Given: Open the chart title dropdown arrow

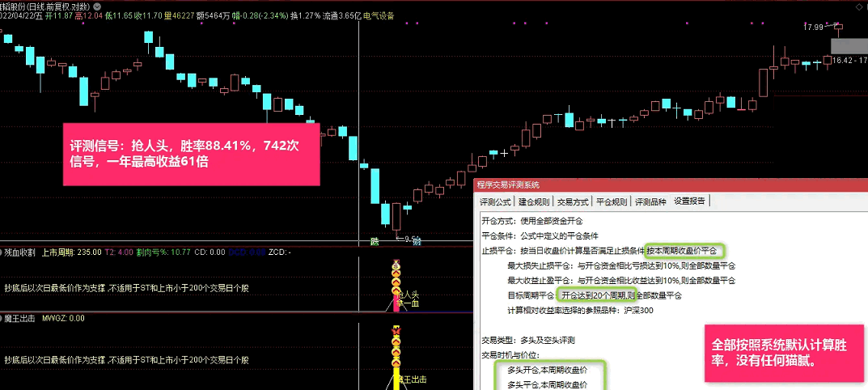Looking at the screenshot, I should [97, 6].
